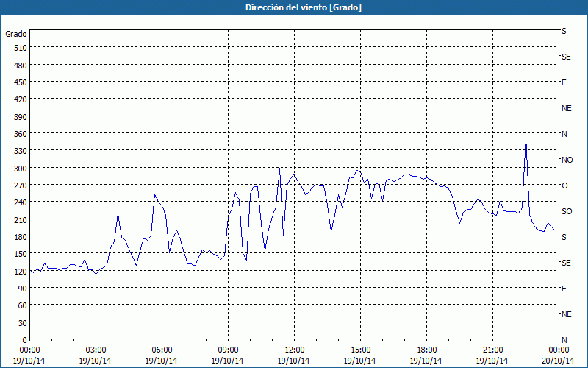The width and height of the screenshot is (588, 368).
Task: Select the 'E' compass label at 450 level
Action: click(564, 82)
